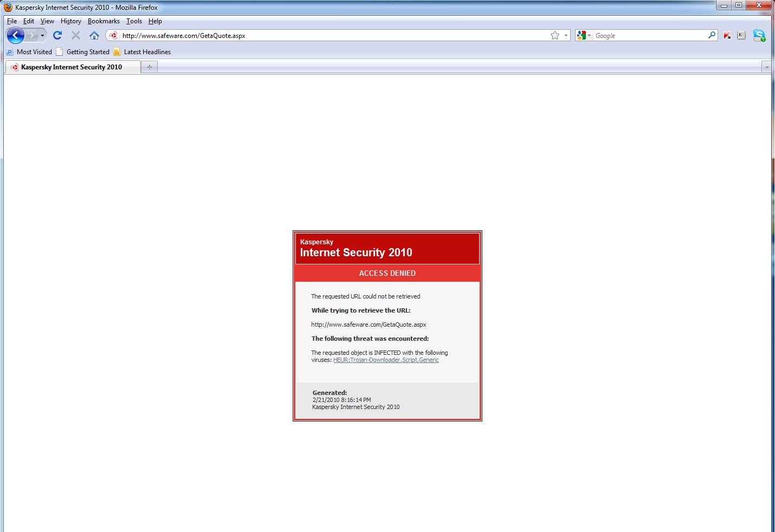Screen dimensions: 775x532
Task: Maximize the Firefox window
Action: (x=739, y=5)
